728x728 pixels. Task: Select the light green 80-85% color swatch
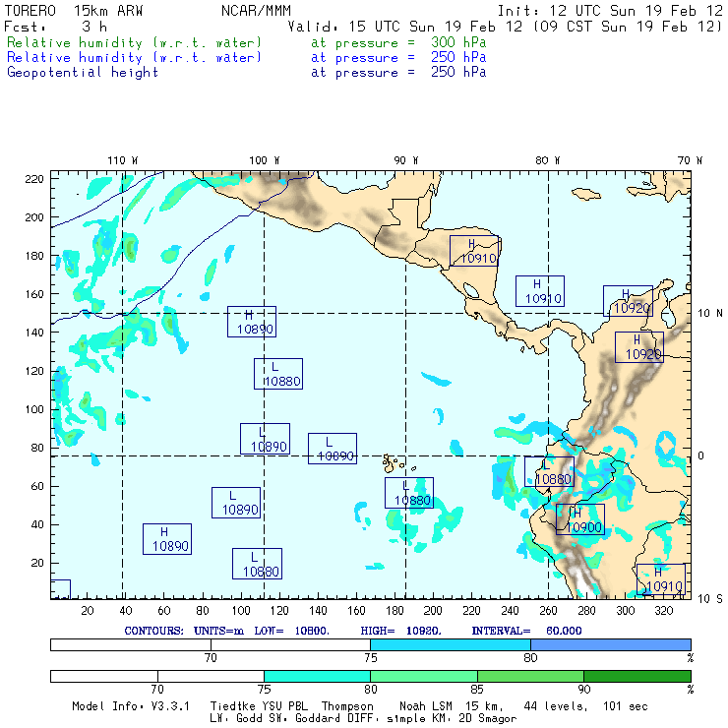coord(423,676)
